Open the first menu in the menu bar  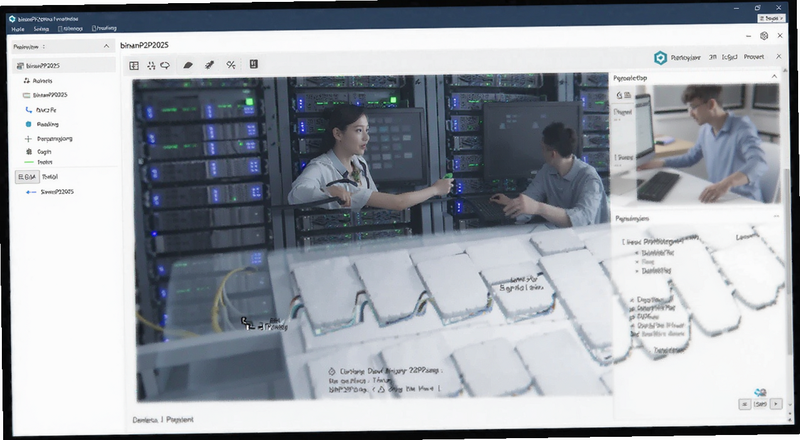pyautogui.click(x=18, y=29)
